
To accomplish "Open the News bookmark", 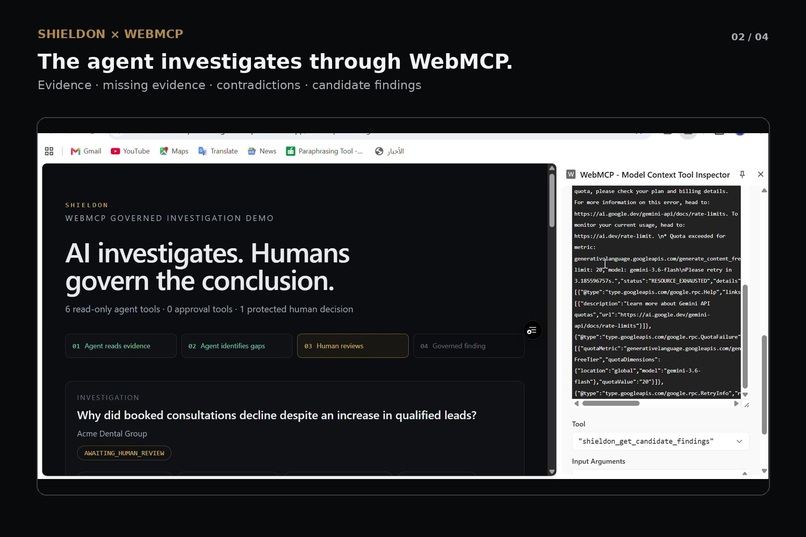I will [262, 151].
